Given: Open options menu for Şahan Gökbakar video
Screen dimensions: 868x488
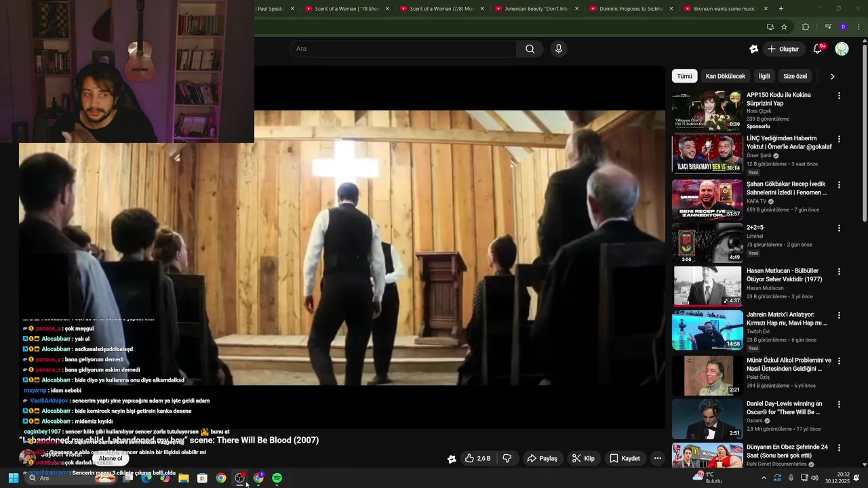Looking at the screenshot, I should 839,185.
